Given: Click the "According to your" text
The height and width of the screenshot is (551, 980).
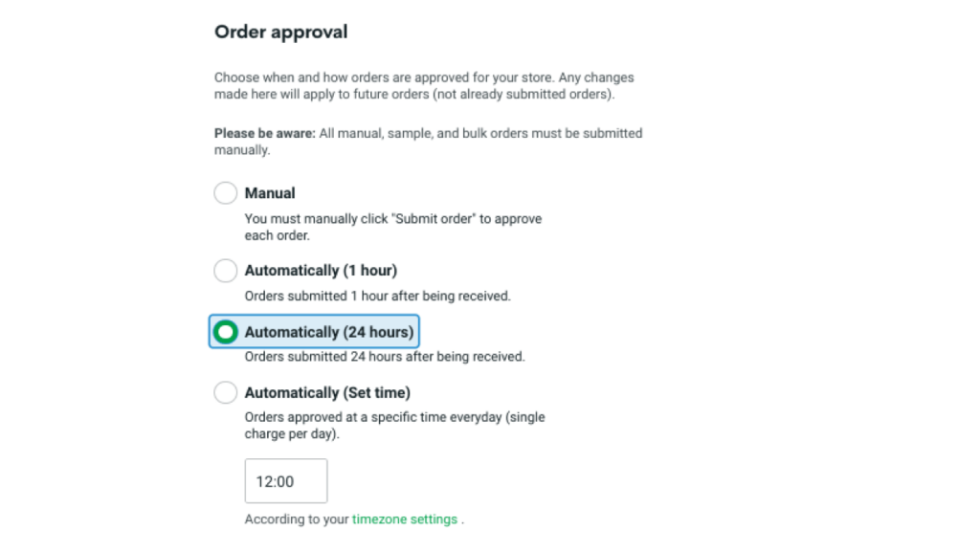Looking at the screenshot, I should (x=297, y=519).
